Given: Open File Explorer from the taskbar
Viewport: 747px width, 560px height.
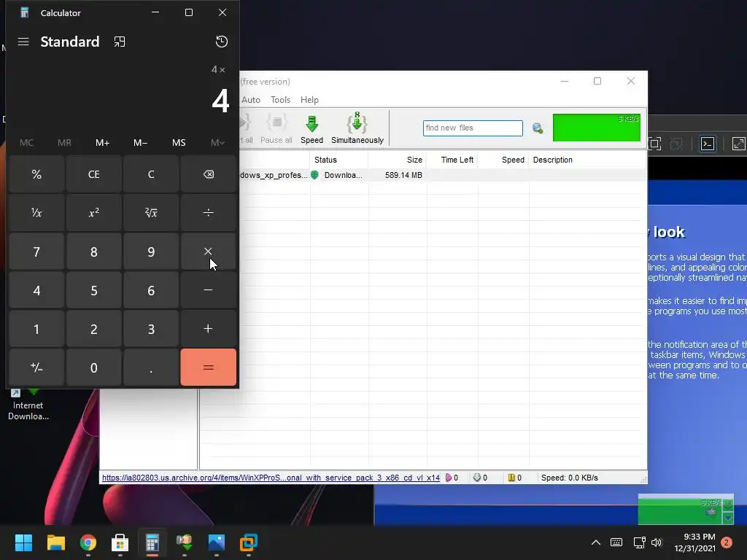Looking at the screenshot, I should click(55, 542).
